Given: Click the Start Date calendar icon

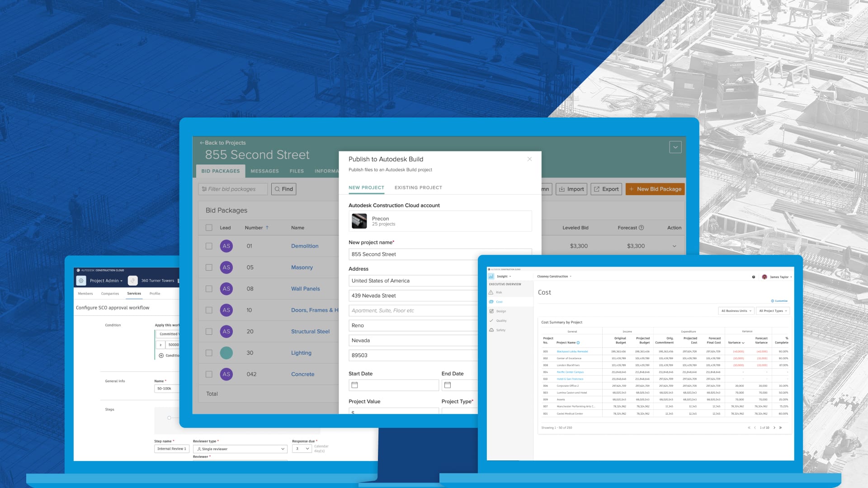Looking at the screenshot, I should click(355, 385).
